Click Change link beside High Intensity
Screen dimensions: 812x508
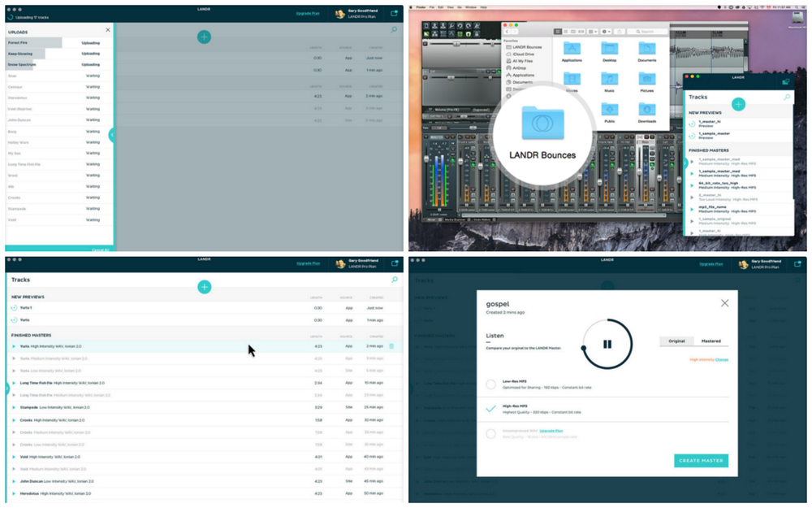coord(722,358)
